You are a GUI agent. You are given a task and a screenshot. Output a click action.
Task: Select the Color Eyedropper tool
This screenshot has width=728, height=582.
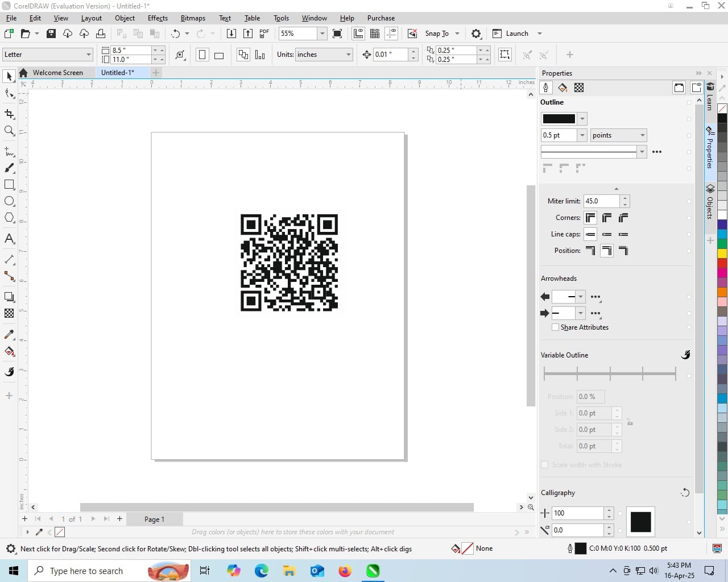tap(9, 334)
